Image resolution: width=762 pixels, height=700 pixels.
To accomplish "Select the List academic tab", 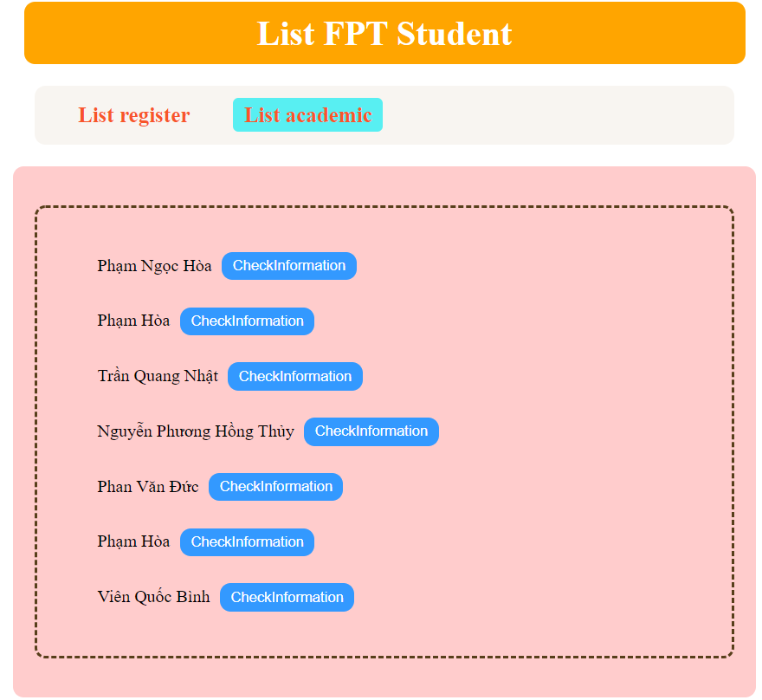I will (x=307, y=114).
